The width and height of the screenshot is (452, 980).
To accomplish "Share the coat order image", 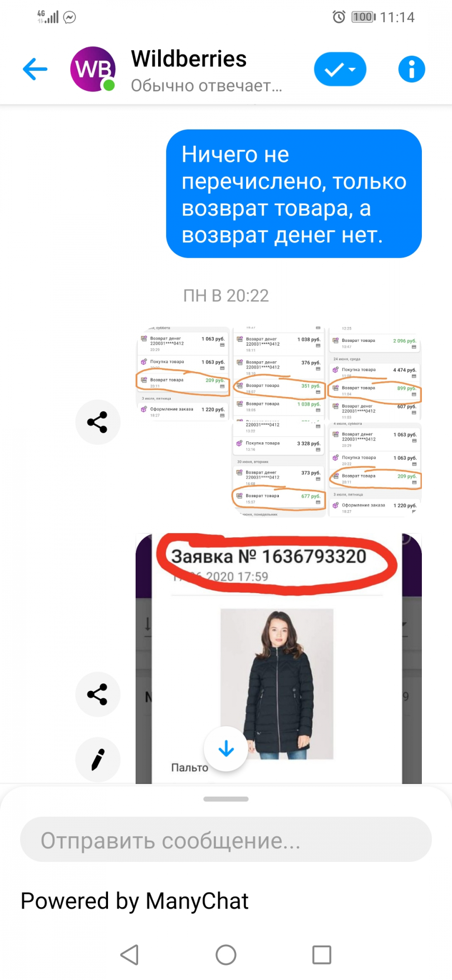I will [97, 694].
